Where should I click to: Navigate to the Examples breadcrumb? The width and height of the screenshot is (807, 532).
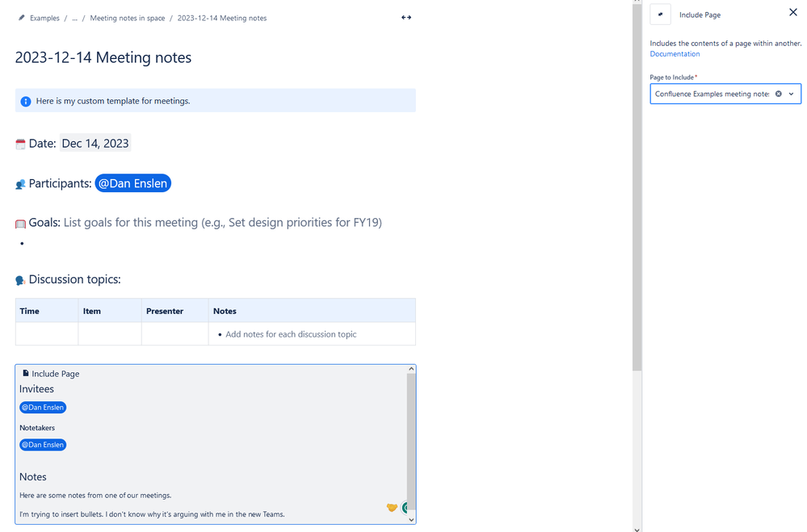point(44,17)
